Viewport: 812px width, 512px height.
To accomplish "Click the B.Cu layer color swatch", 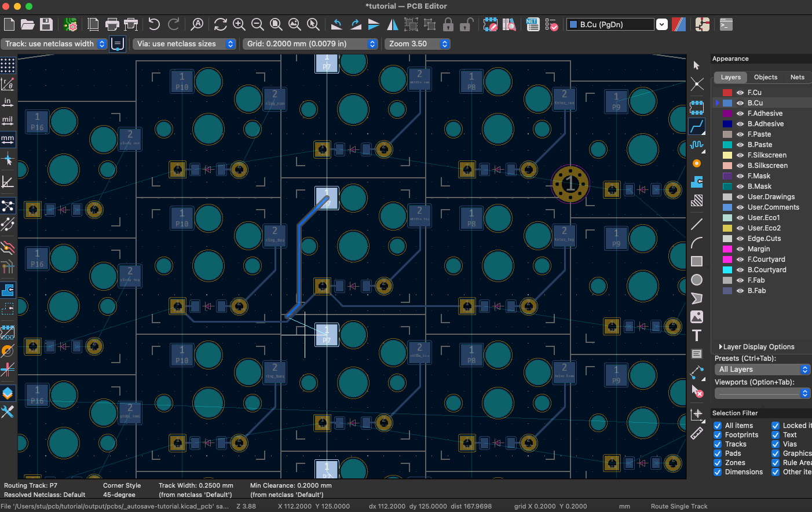I will point(729,103).
